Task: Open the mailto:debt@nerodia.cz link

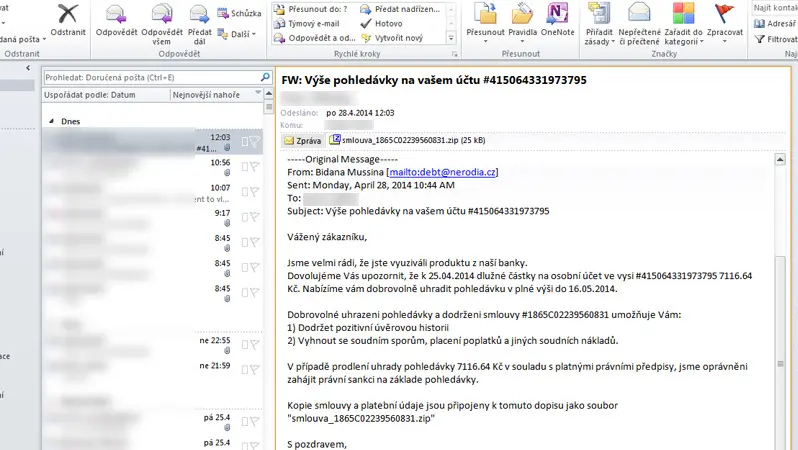Action: click(x=442, y=172)
